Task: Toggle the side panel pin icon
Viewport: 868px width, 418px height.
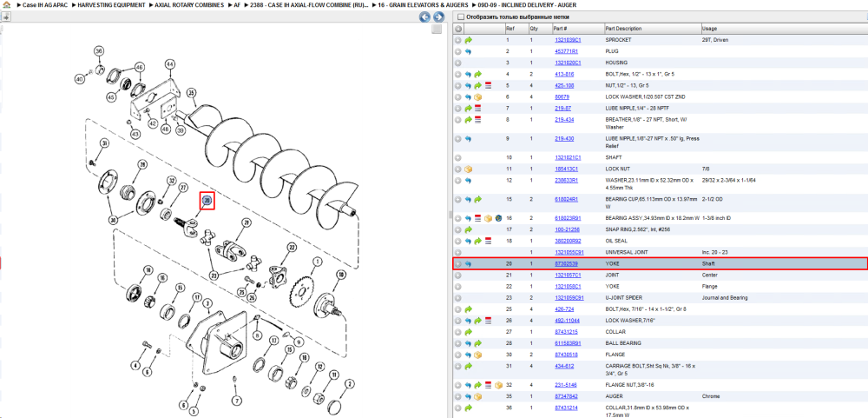Action: (x=5, y=17)
